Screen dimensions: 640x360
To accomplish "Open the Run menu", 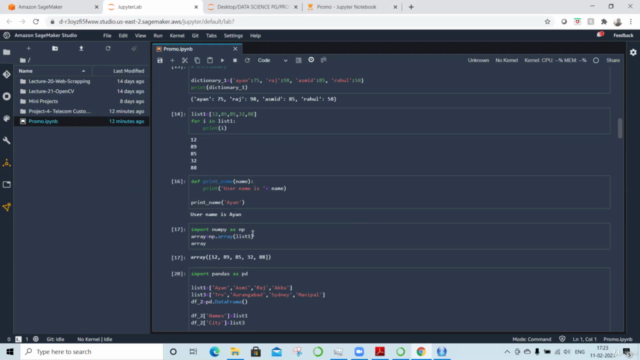I will 158,36.
